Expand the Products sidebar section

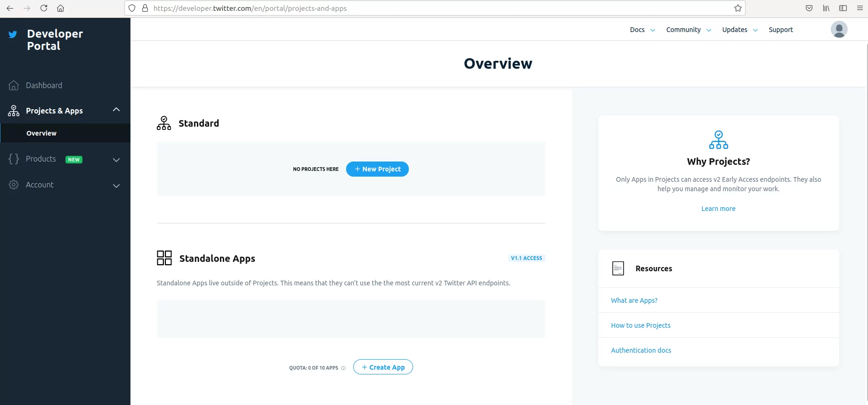[x=116, y=160]
